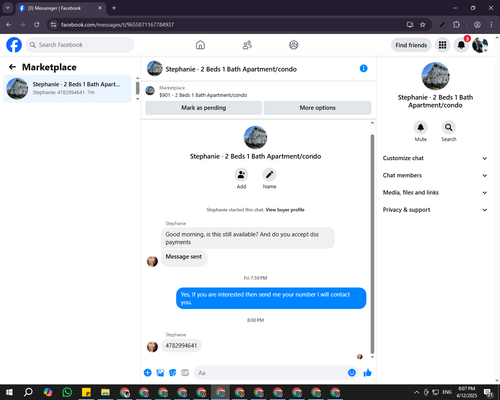Select the Stephanie 2 Beds conversation in list

(67, 88)
